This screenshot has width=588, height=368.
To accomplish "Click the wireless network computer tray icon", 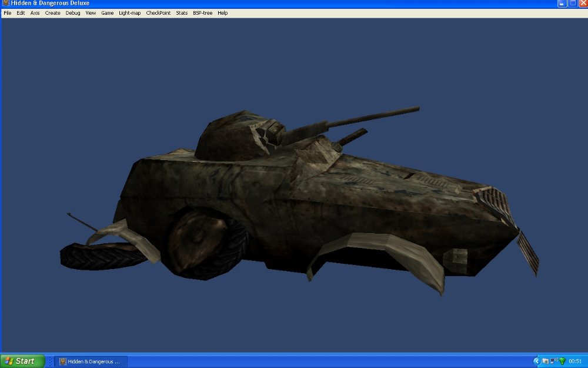I will click(x=554, y=361).
